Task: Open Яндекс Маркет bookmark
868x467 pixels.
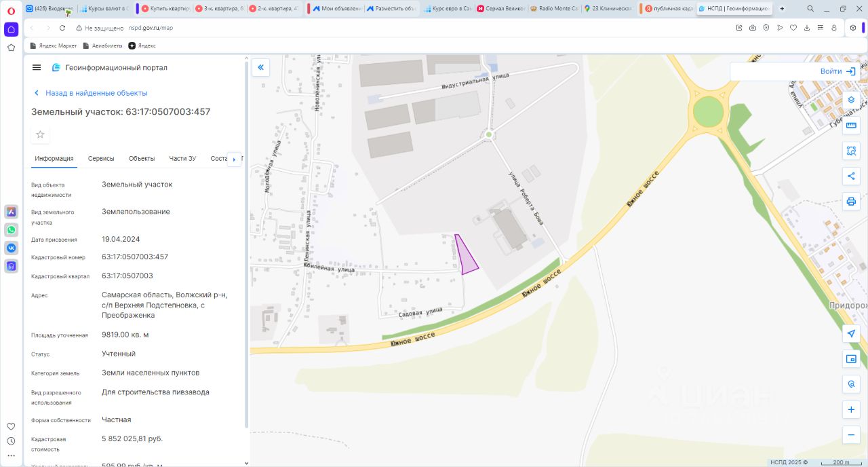Action: tap(54, 45)
